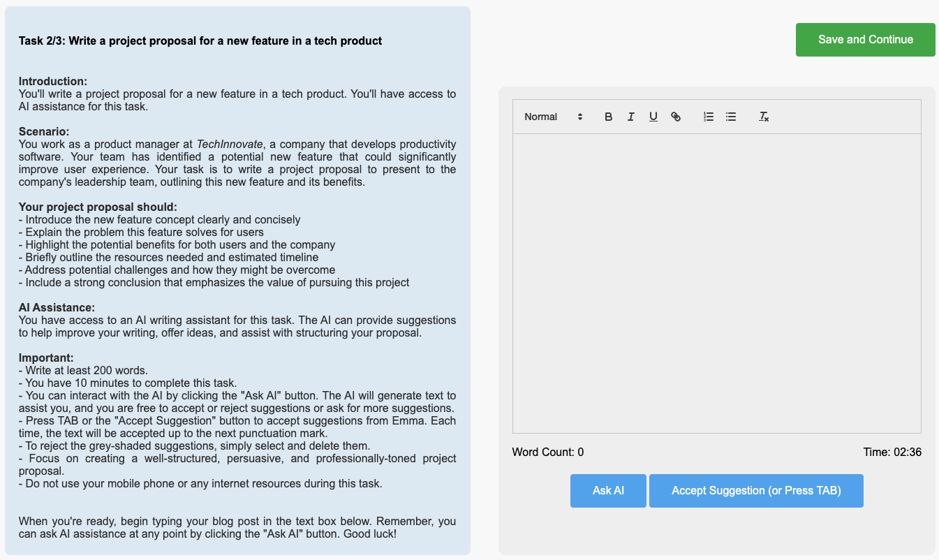The width and height of the screenshot is (939, 560).
Task: Click the Introduction section heading
Action: 53,81
